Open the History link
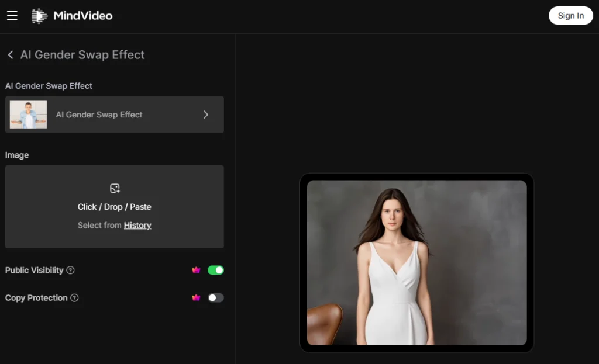 pos(137,226)
